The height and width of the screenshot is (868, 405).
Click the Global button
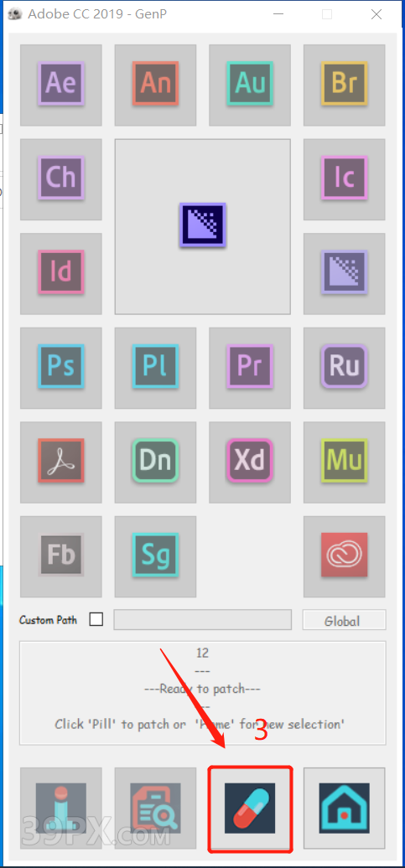click(x=344, y=621)
